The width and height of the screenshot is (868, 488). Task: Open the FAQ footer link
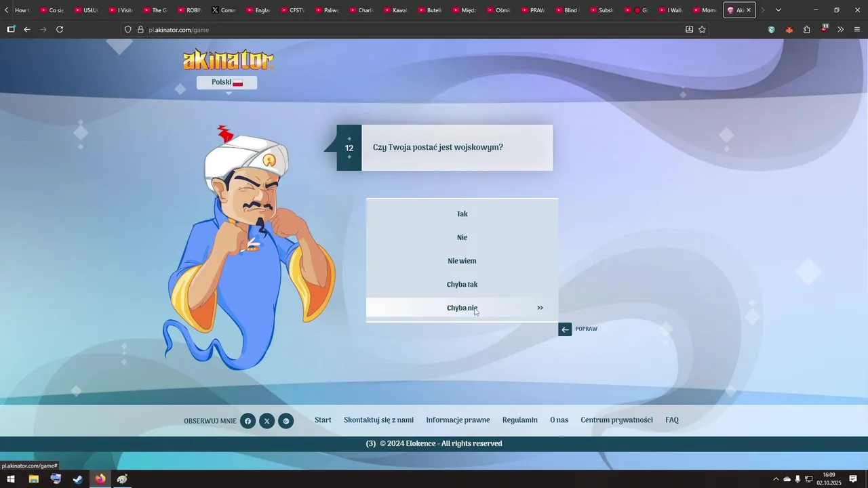click(x=672, y=420)
